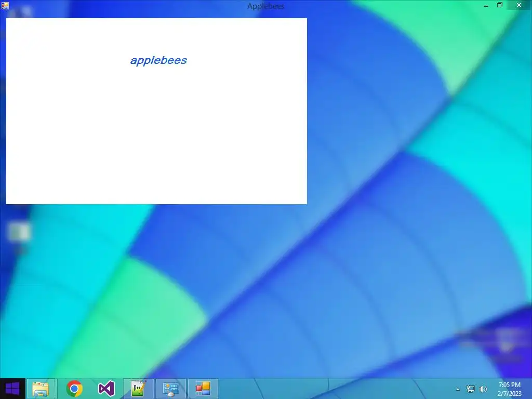The width and height of the screenshot is (532, 399).
Task: Open the Control Panel taskbar item
Action: [170, 389]
